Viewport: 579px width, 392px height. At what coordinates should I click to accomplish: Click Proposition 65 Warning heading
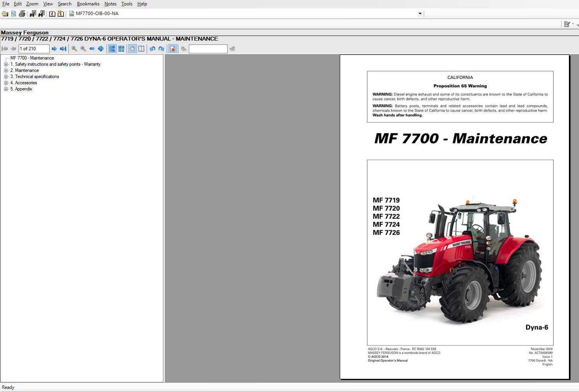coord(460,86)
